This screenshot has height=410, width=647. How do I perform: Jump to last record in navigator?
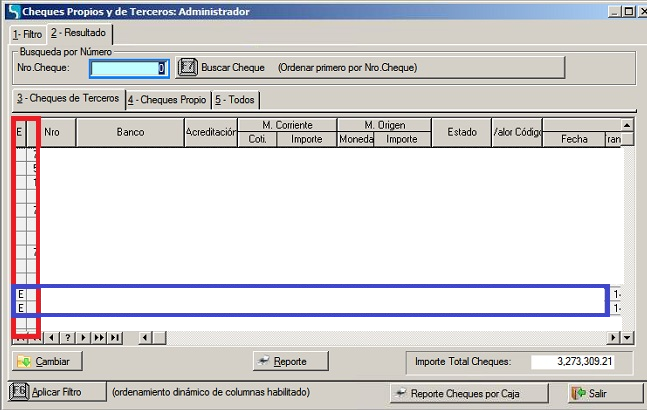pos(116,337)
